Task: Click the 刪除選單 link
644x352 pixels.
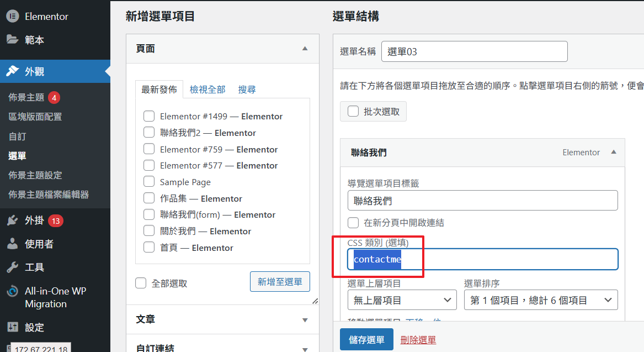Action: coord(418,340)
